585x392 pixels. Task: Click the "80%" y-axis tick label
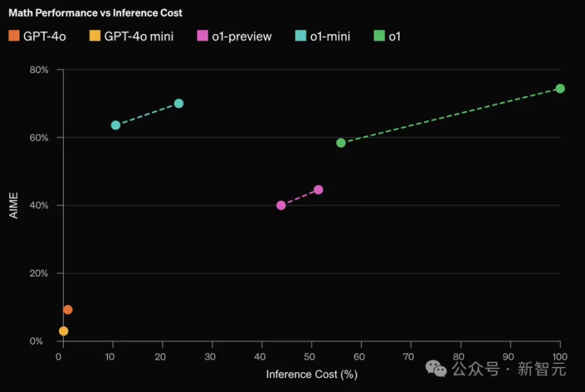click(x=38, y=69)
